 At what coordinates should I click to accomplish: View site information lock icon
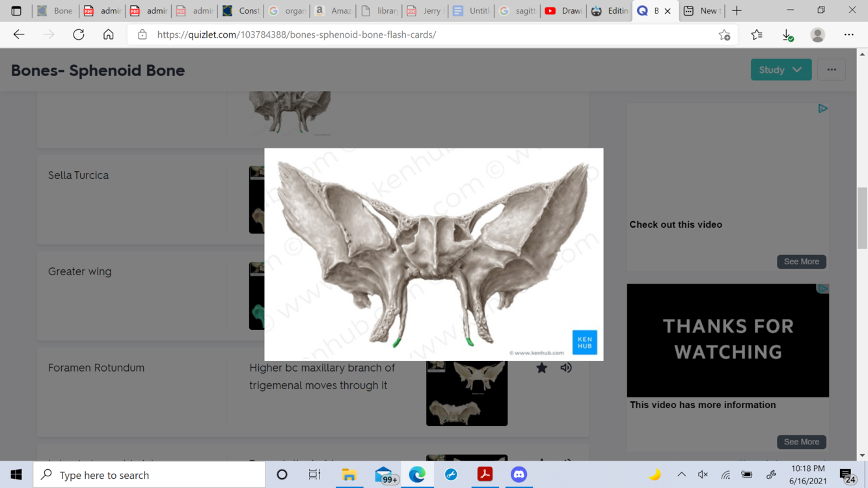coord(142,34)
